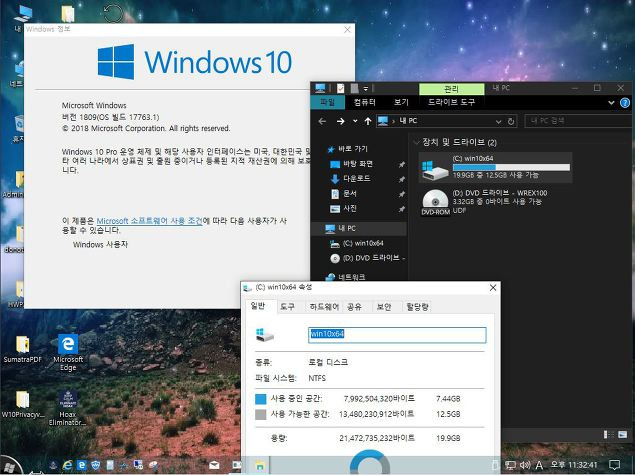This screenshot has width=635, height=475.
Task: Launch Internet Explorer from the taskbar
Action: click(x=68, y=466)
